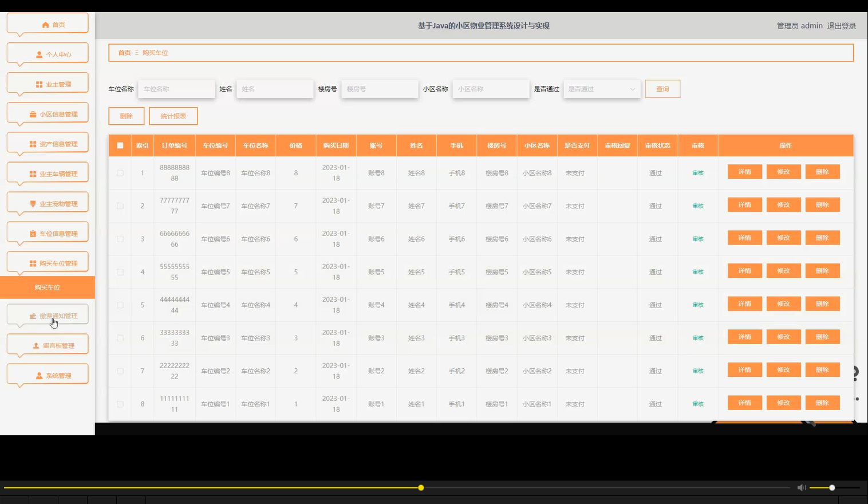
Task: Open 小区信息管理 via its briefcase icon
Action: click(x=33, y=114)
